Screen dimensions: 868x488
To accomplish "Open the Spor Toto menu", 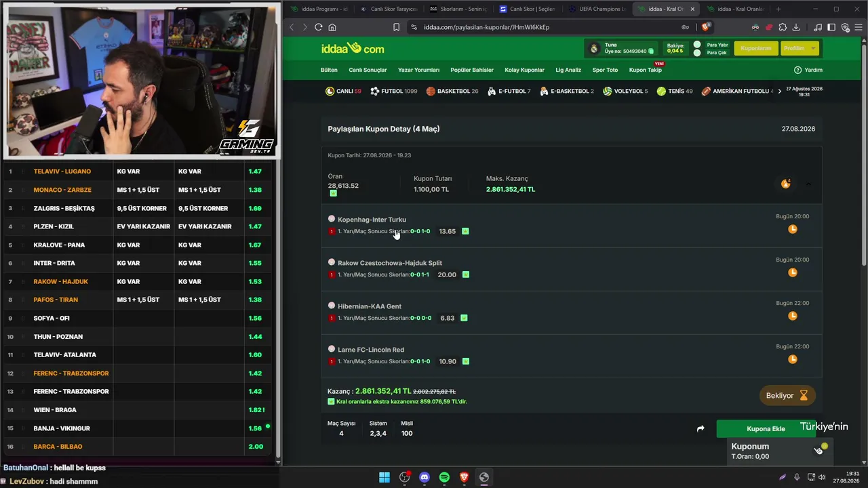I will click(x=605, y=70).
